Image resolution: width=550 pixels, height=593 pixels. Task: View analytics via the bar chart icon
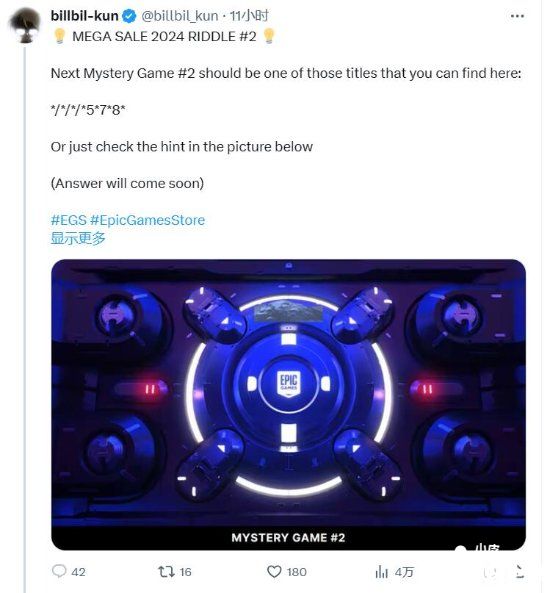point(381,572)
